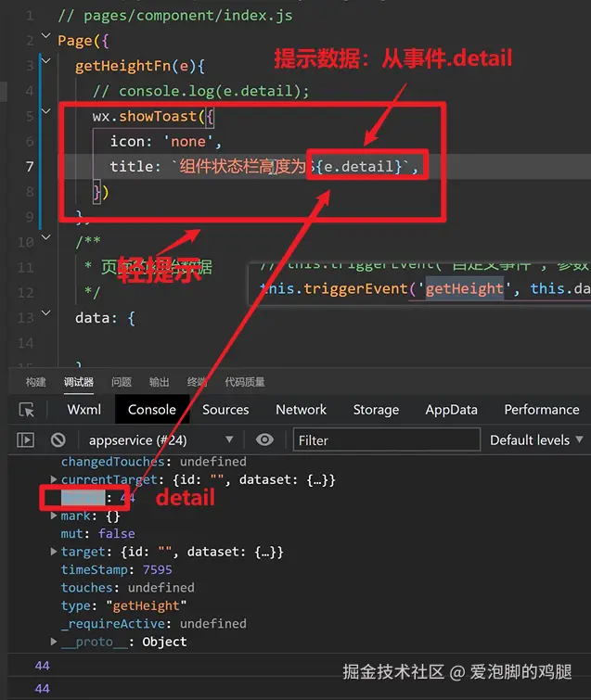Clear the console with the ban icon
The width and height of the screenshot is (591, 700).
tap(58, 439)
